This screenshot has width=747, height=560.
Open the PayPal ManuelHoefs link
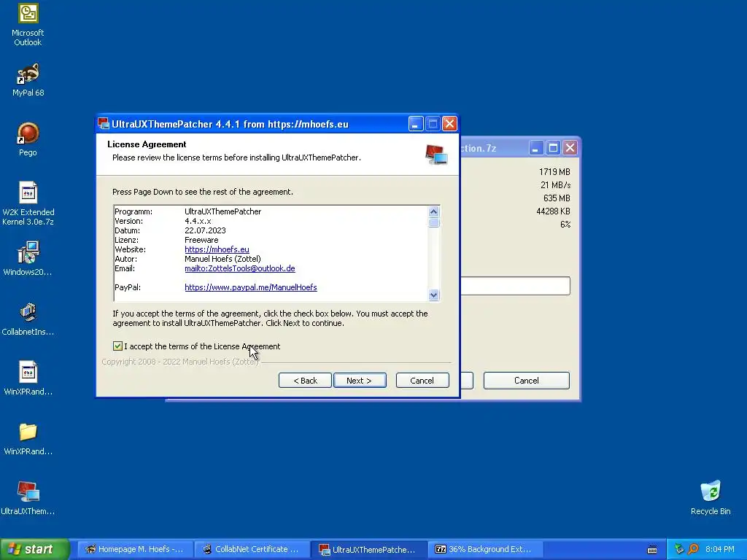pyautogui.click(x=251, y=287)
